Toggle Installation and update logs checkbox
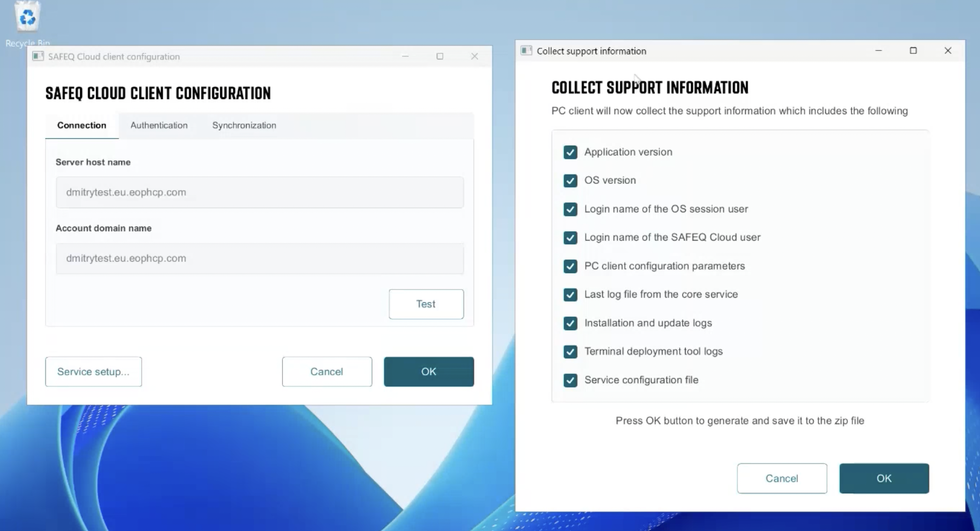 (570, 324)
